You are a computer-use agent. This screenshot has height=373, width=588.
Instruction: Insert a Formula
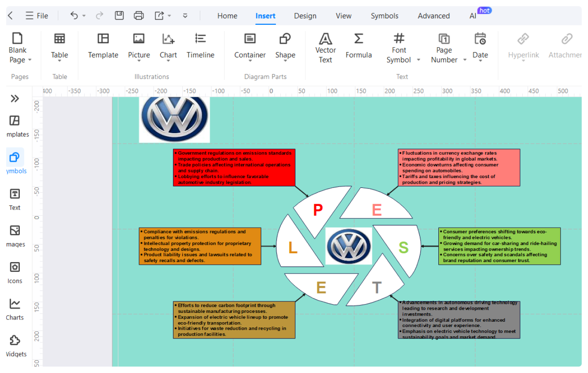[358, 46]
